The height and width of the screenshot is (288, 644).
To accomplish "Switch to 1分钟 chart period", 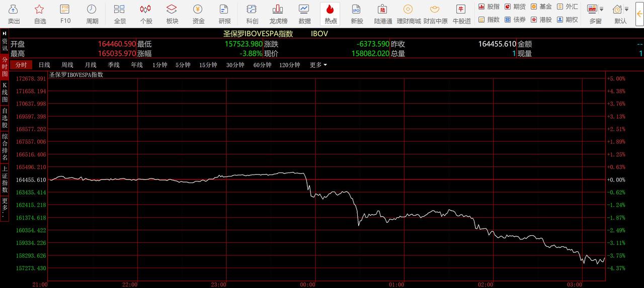I will click(x=159, y=65).
